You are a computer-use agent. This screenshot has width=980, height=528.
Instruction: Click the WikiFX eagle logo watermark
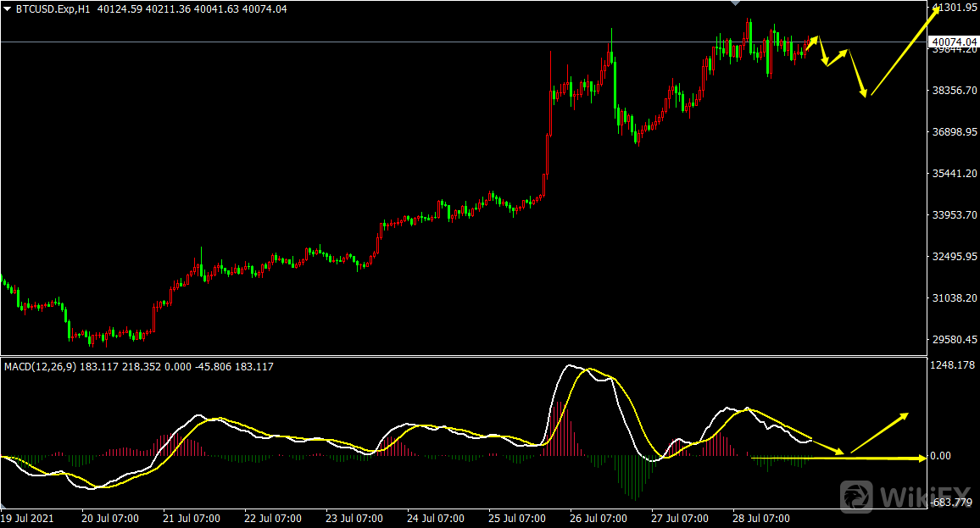pyautogui.click(x=857, y=494)
